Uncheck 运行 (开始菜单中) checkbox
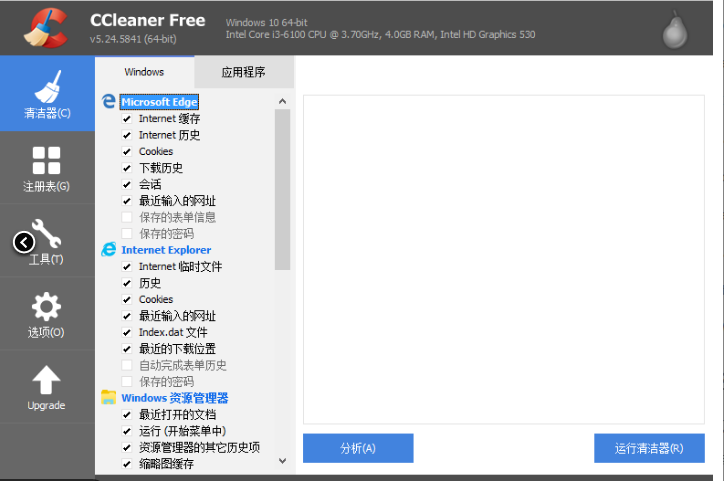Viewport: 724px width, 481px height. [x=127, y=431]
